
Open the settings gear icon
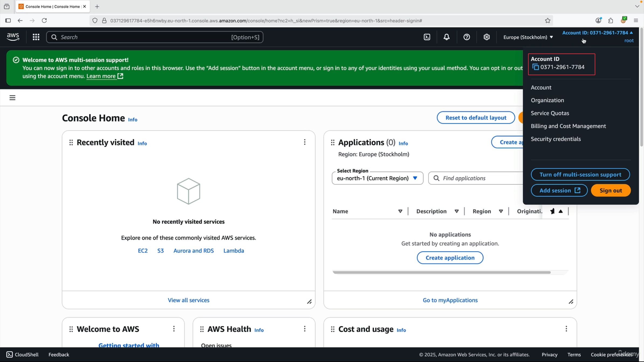tap(487, 37)
